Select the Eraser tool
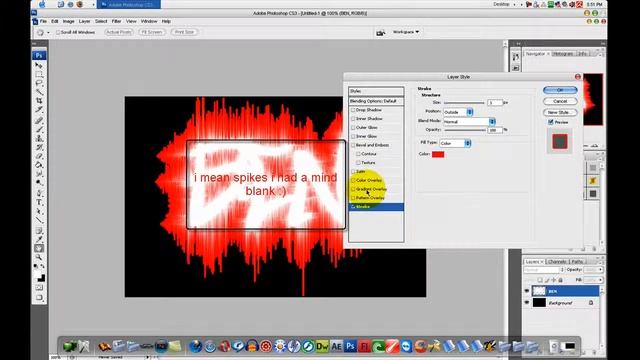Screen dimensions: 640x360 pyautogui.click(x=39, y=156)
